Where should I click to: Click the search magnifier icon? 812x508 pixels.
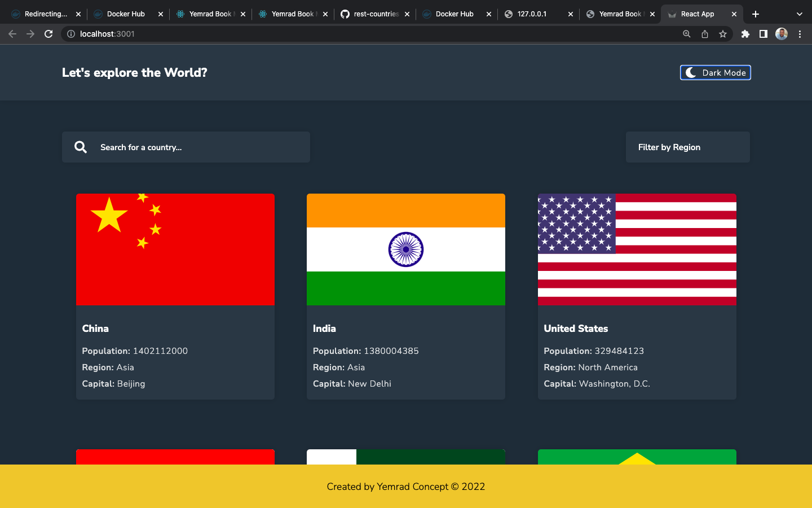click(x=81, y=147)
